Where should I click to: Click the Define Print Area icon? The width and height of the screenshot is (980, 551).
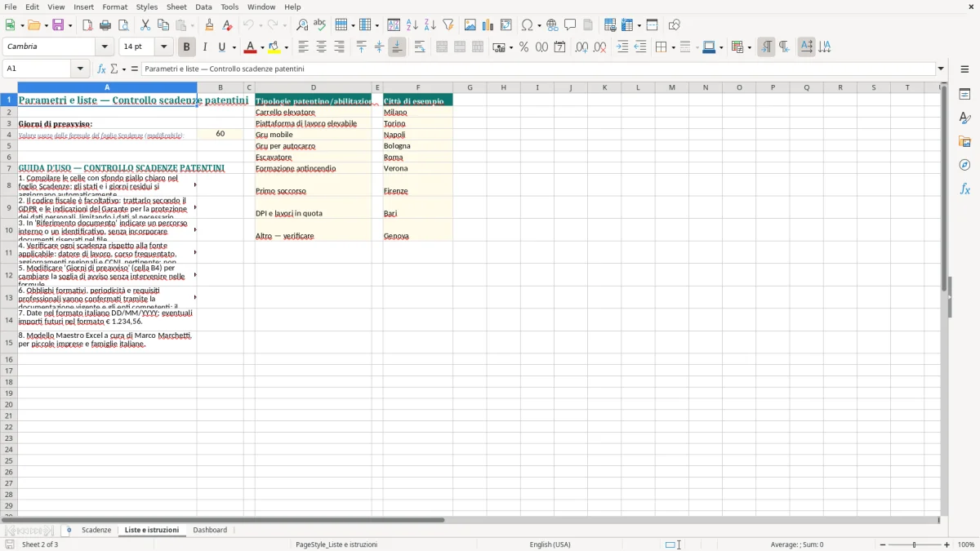[610, 25]
